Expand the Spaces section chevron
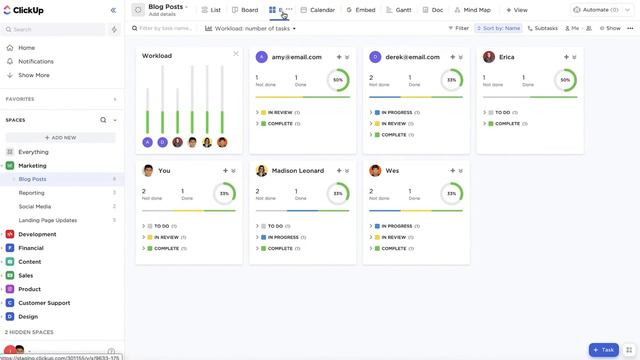Viewport: 640px width, 360px height. [115, 120]
